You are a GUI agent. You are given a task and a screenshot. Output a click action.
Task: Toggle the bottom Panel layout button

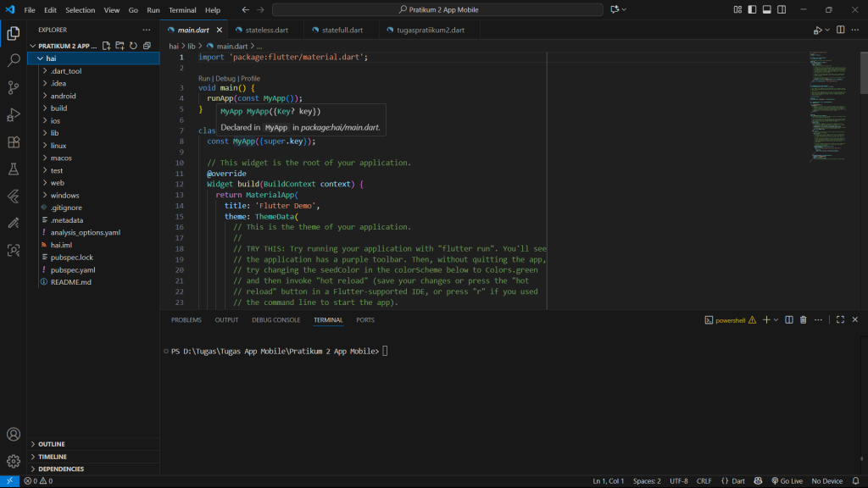point(767,10)
